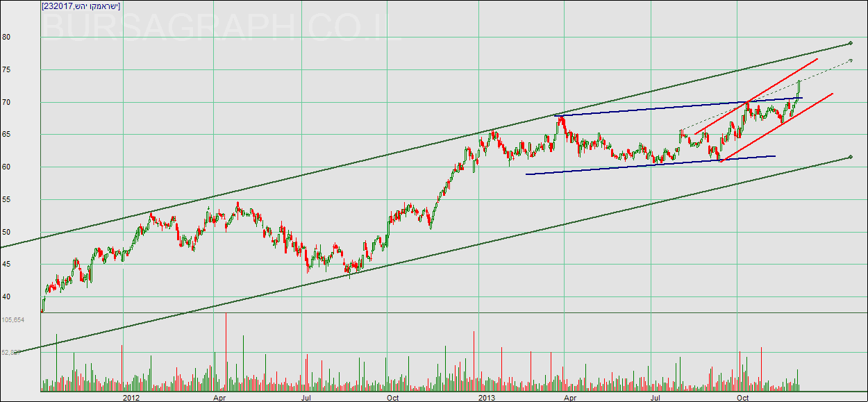Select the 50 price axis label
Image resolution: width=868 pixels, height=402 pixels.
6,233
